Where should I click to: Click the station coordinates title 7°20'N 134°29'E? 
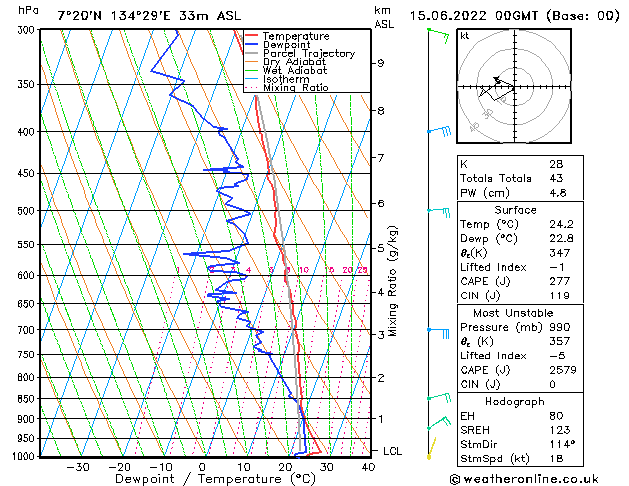[114, 16]
